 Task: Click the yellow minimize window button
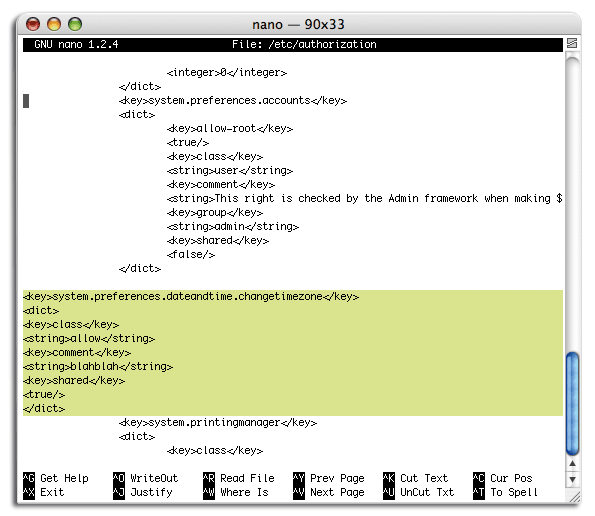pyautogui.click(x=54, y=24)
